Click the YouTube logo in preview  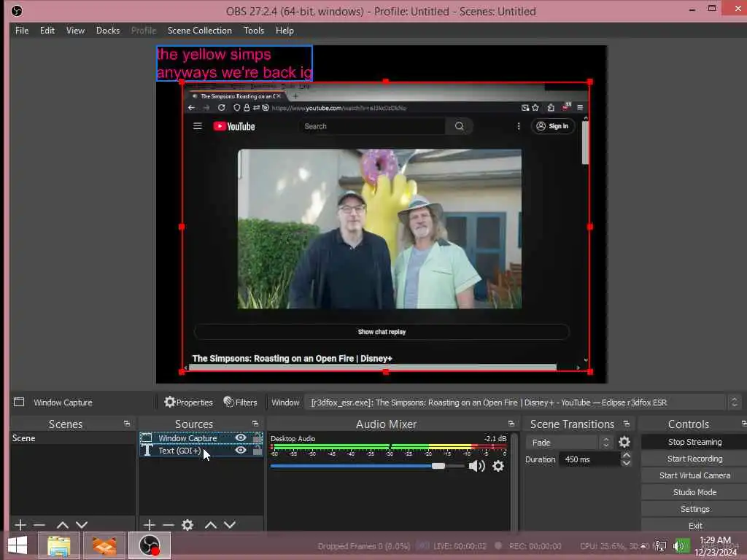(234, 126)
